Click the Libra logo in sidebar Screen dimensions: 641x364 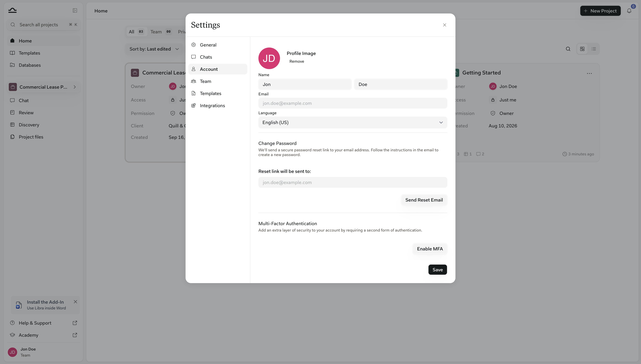tap(12, 10)
